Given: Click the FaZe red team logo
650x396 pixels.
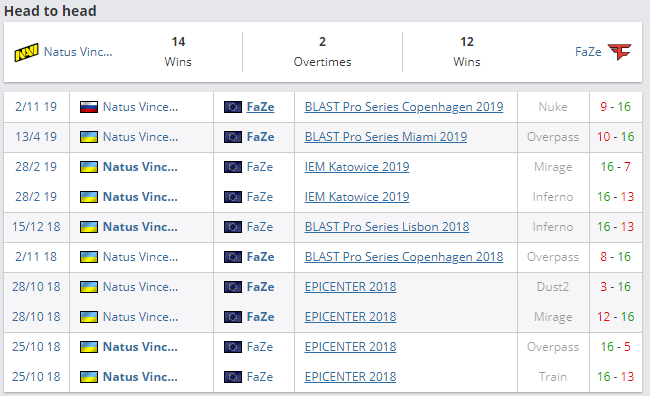Looking at the screenshot, I should [620, 52].
